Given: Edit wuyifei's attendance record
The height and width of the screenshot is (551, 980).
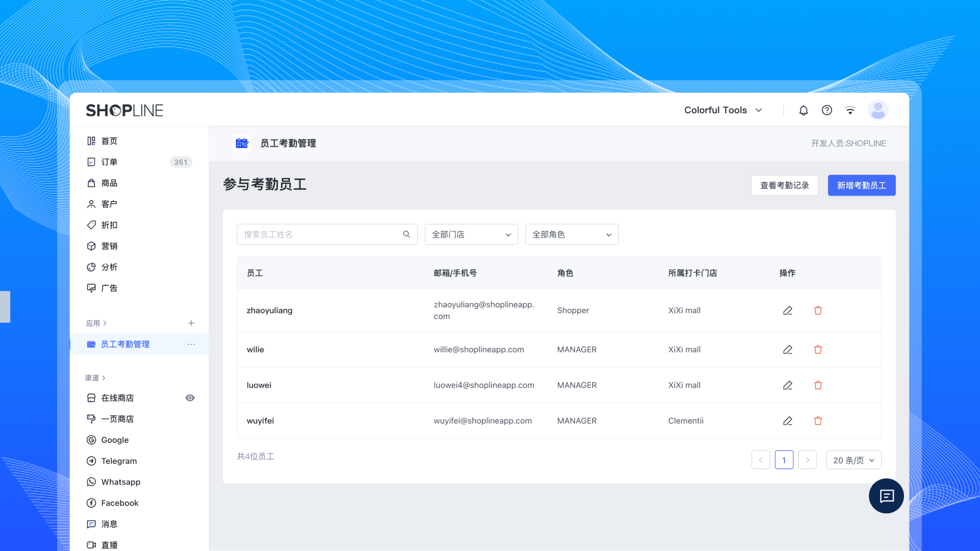Looking at the screenshot, I should coord(788,421).
